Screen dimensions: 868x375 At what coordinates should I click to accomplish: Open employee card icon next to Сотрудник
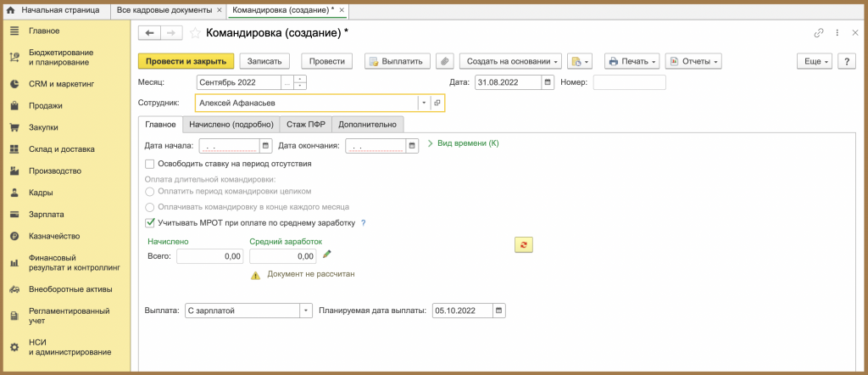(x=437, y=103)
